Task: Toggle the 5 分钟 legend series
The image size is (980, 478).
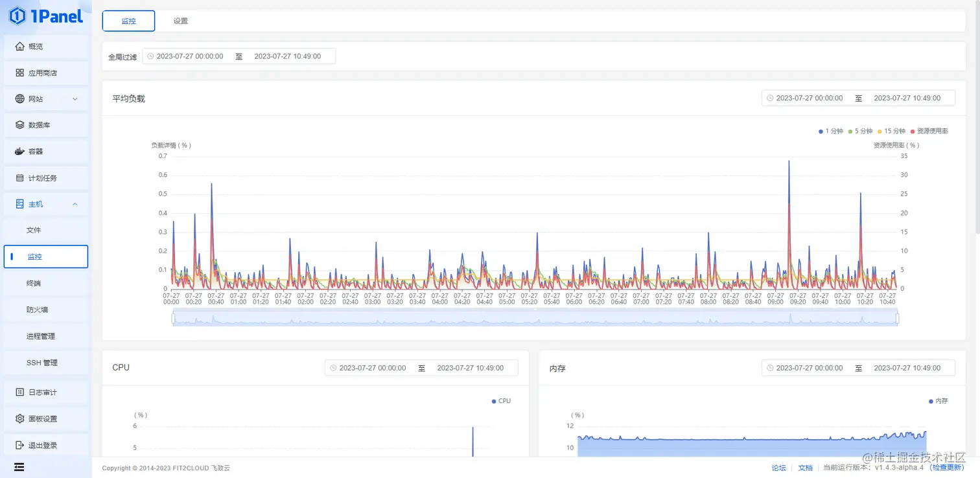Action: coord(861,131)
